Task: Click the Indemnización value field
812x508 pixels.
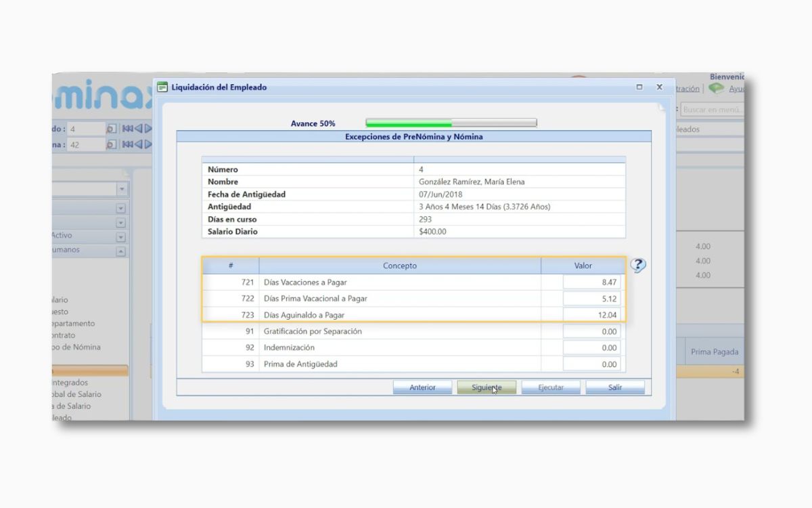Action: [591, 347]
